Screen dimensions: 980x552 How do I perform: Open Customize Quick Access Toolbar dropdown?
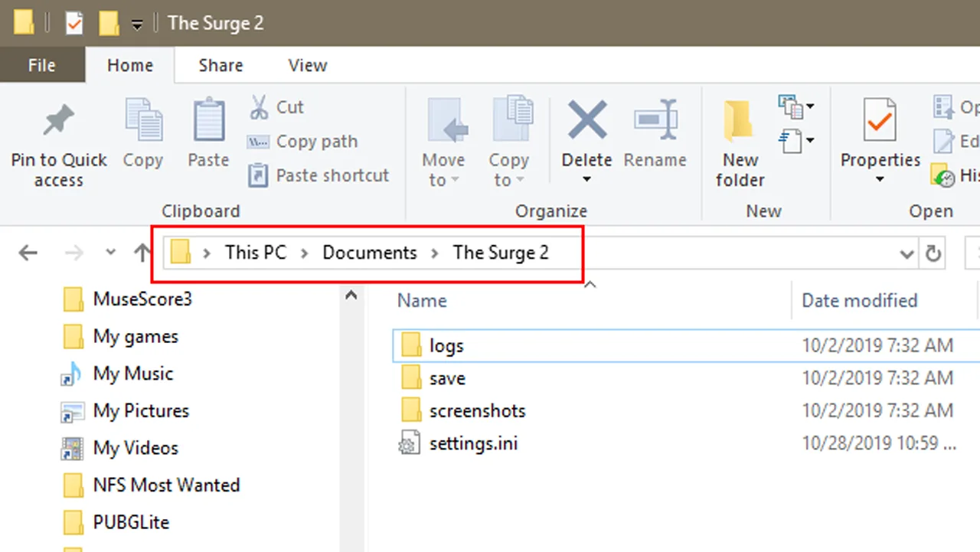point(136,24)
